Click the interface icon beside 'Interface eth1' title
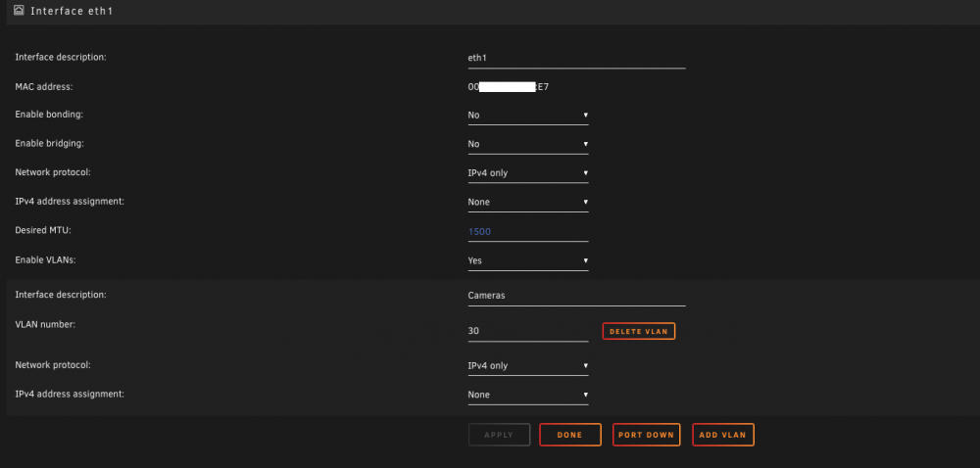Viewport: 980px width, 468px height. (19, 11)
